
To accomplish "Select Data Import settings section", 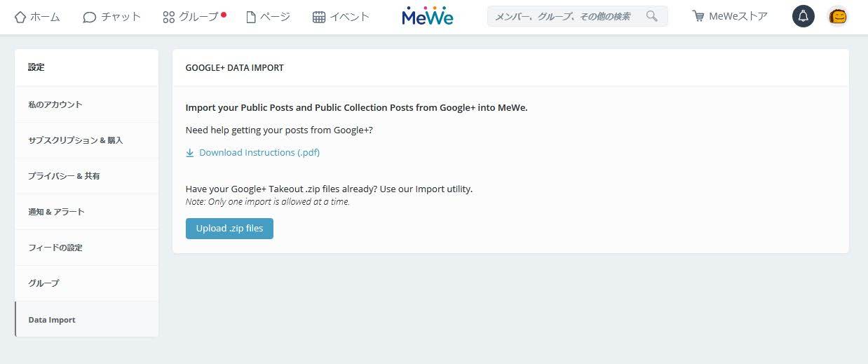I will pyautogui.click(x=87, y=319).
